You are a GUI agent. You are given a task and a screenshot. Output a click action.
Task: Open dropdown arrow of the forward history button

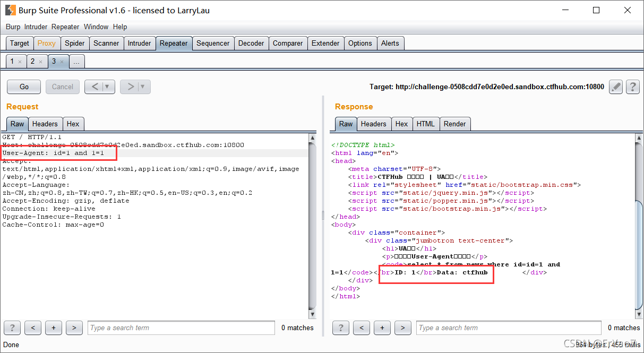click(144, 87)
